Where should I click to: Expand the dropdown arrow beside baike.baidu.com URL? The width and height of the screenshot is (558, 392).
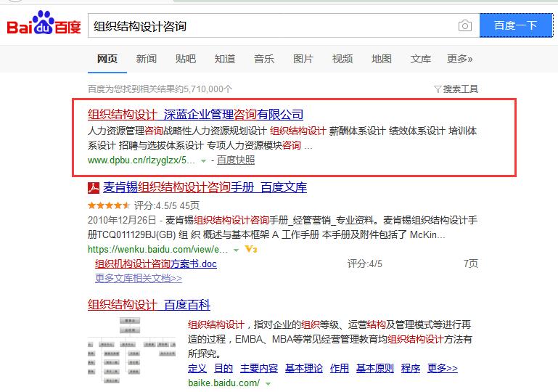(x=268, y=383)
